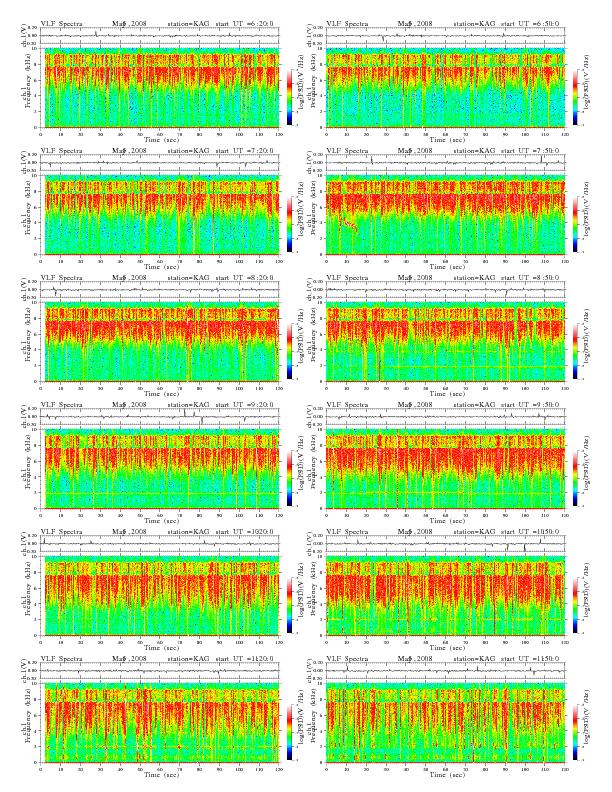Viewport: 612px width, 792px height.
Task: Click the PSD color bar beside UT 10:50:0 plot
Action: 576,605
